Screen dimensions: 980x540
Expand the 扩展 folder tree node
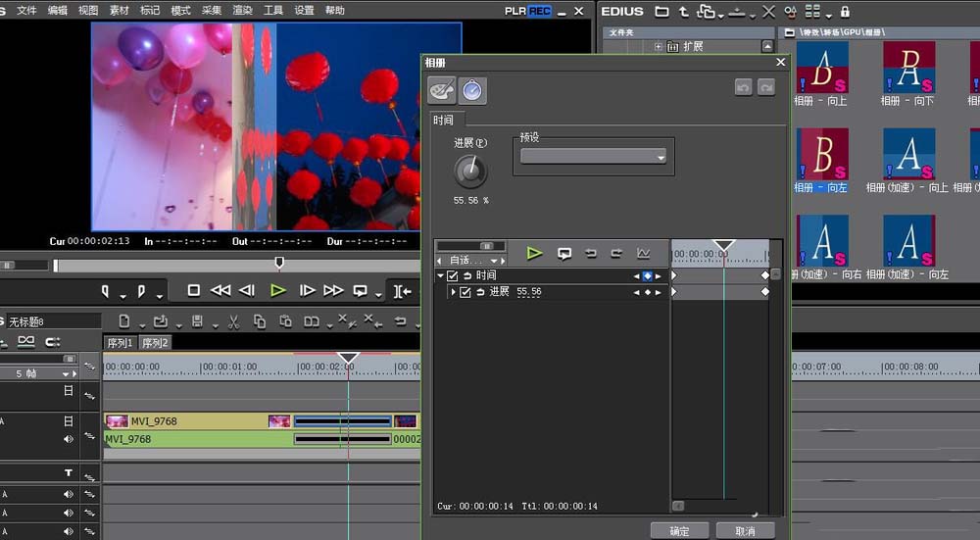[x=659, y=46]
